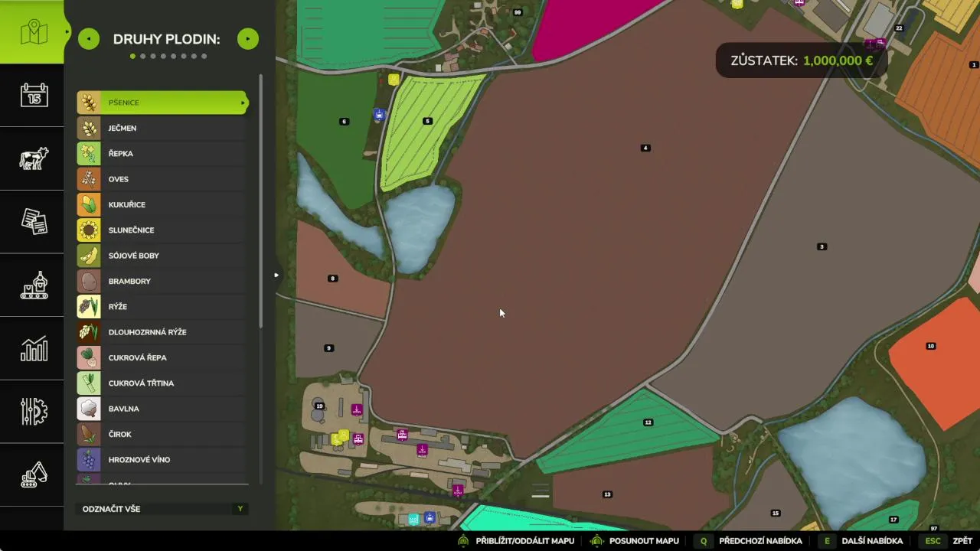The image size is (980, 551).
Task: Open the calendar tab icon
Action: point(34,95)
